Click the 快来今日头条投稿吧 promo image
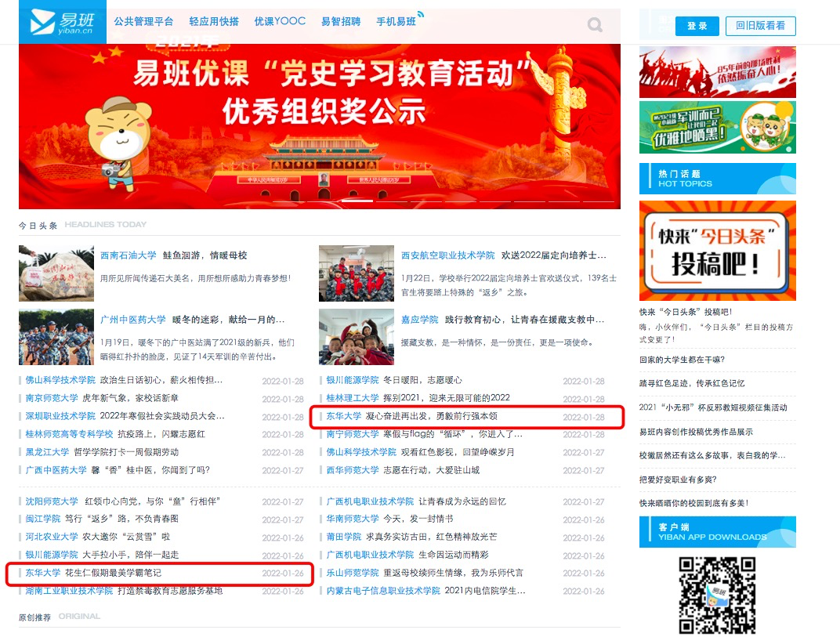This screenshot has width=840, height=637. 717,251
